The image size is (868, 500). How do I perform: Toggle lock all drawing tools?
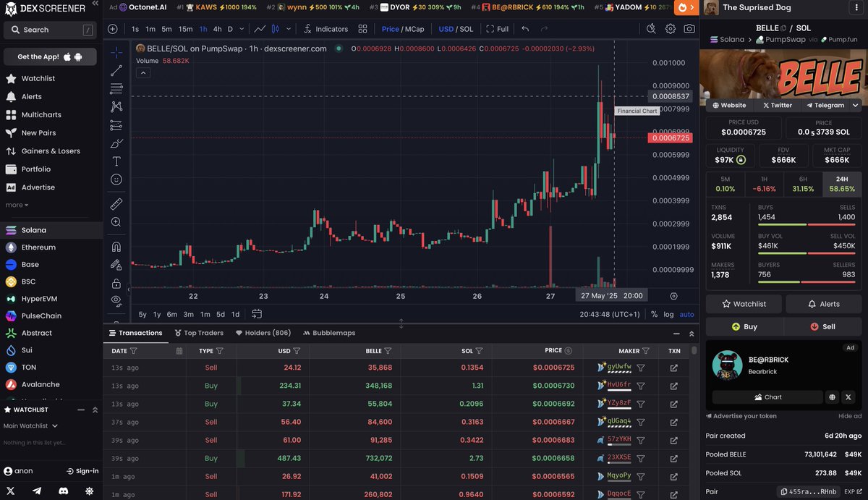click(116, 283)
